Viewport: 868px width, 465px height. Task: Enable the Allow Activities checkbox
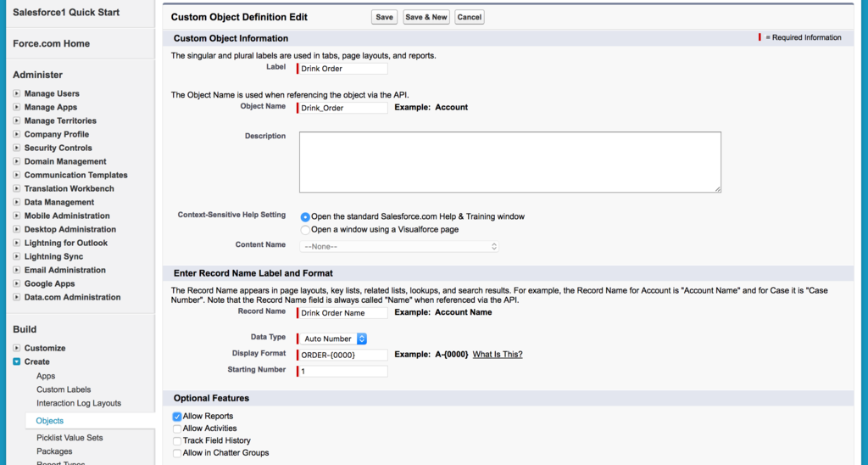pyautogui.click(x=176, y=429)
